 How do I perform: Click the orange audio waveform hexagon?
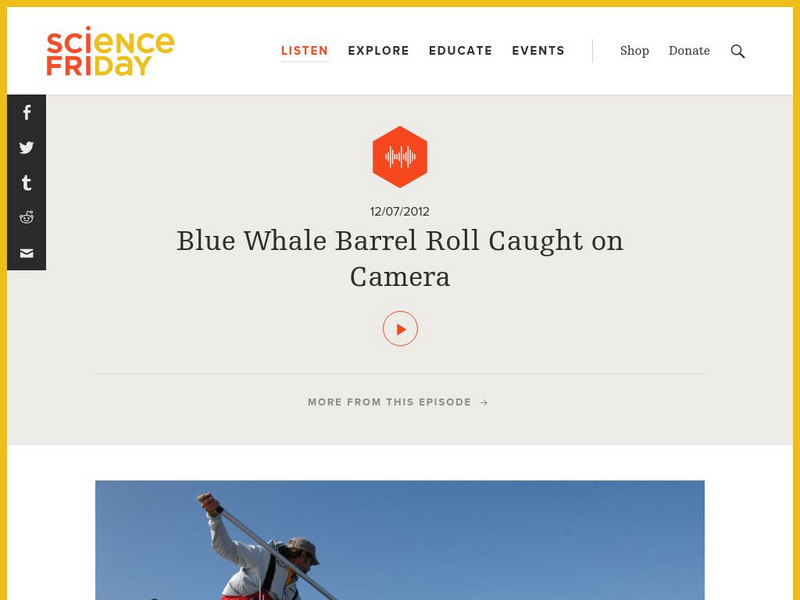click(x=400, y=157)
